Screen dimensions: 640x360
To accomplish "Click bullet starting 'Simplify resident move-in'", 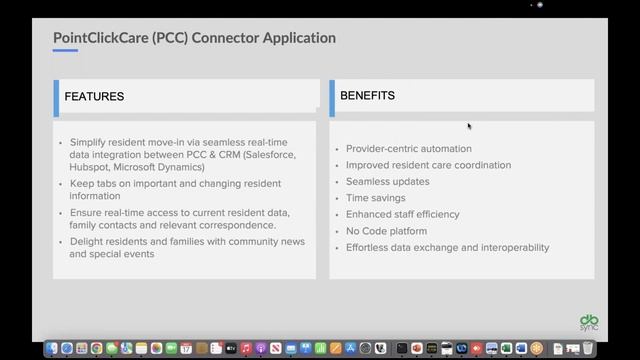I will point(183,155).
